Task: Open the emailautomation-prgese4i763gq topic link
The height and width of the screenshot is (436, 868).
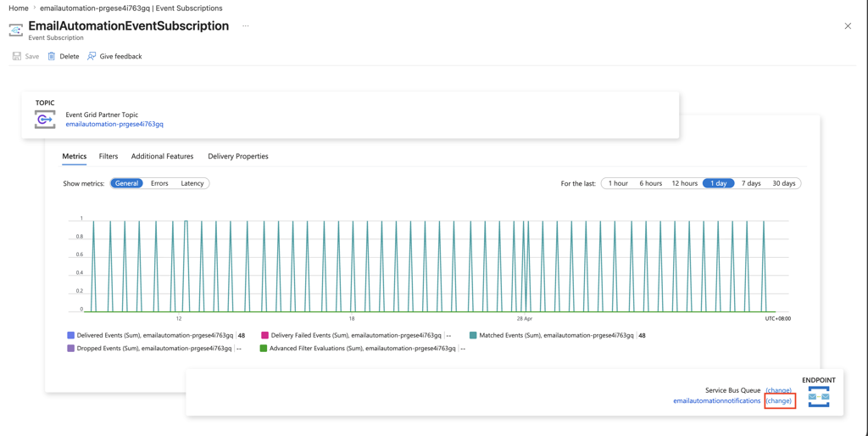Action: coord(114,124)
